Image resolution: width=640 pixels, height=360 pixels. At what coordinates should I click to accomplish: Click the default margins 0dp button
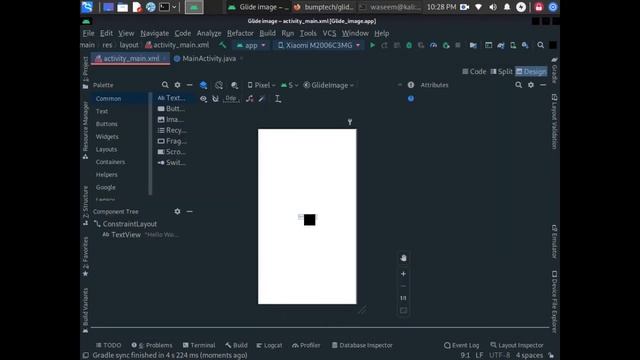(231, 98)
